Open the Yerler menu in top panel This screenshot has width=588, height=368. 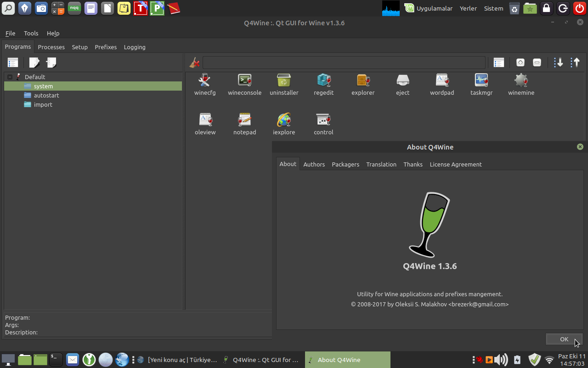click(x=468, y=8)
